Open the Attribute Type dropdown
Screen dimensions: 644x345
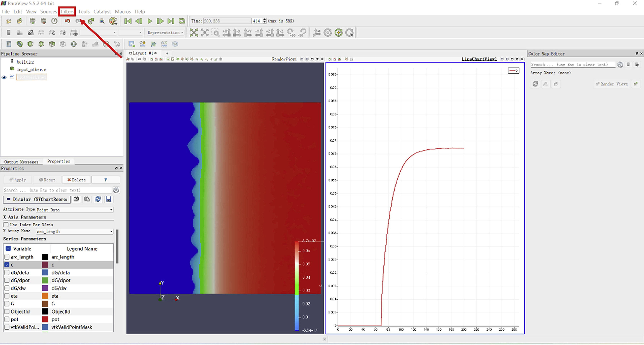coord(75,210)
